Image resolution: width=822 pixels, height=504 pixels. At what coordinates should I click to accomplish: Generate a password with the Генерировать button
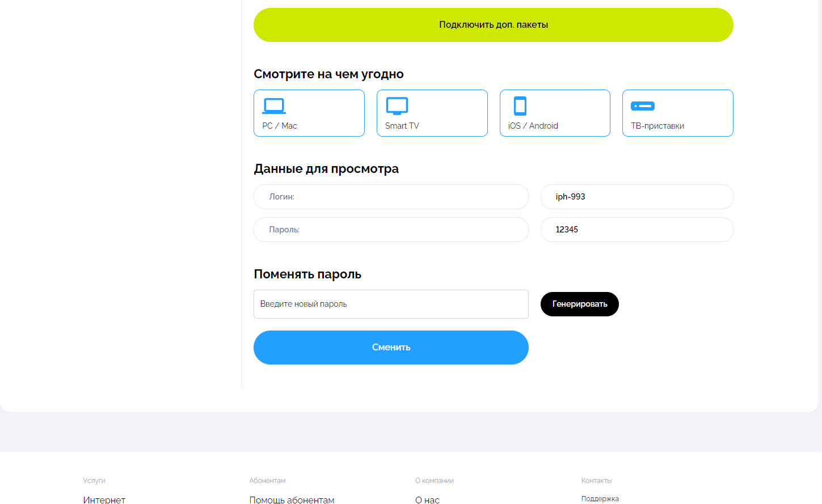click(x=579, y=304)
